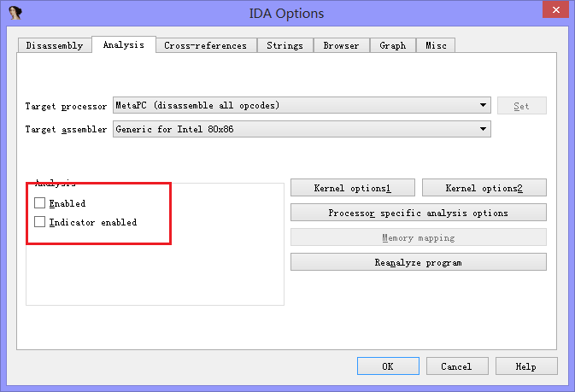Confirm settings with the OK button
This screenshot has height=392, width=575.
tap(387, 366)
